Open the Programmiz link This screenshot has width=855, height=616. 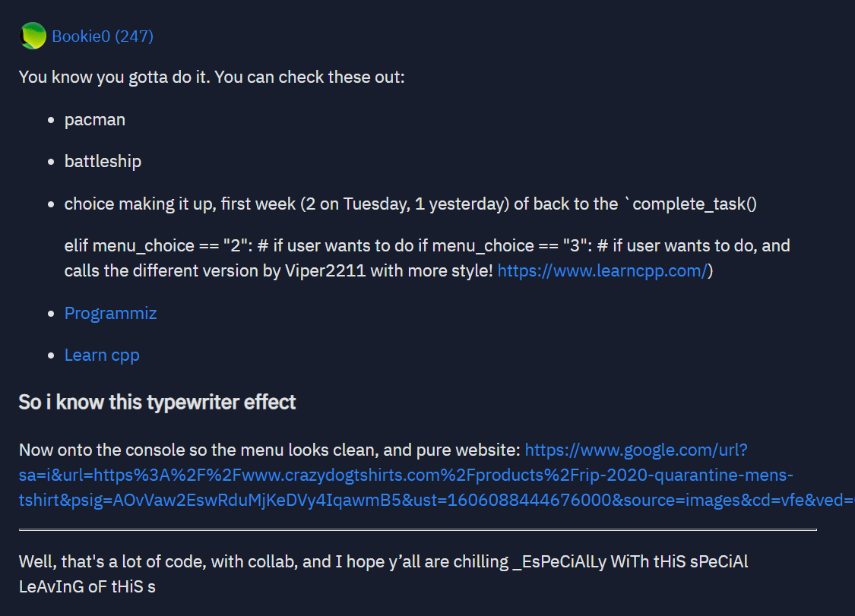(111, 314)
